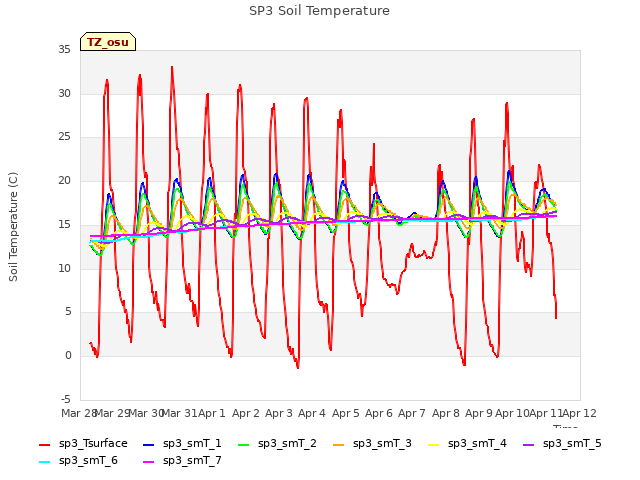Screen dimensions: 640x480
Task: Click the Apr 9 x-axis date label
Action: tap(479, 413)
